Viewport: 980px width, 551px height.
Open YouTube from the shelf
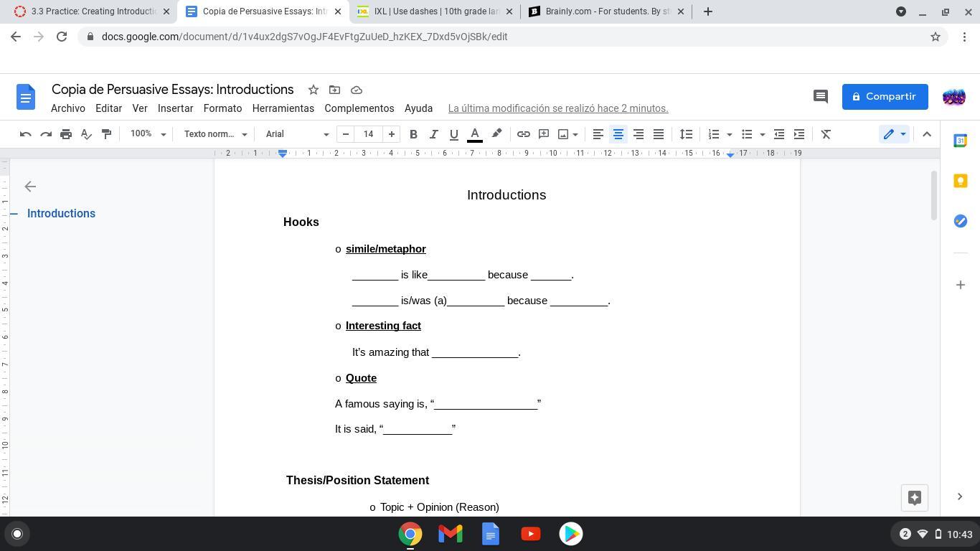pyautogui.click(x=531, y=534)
